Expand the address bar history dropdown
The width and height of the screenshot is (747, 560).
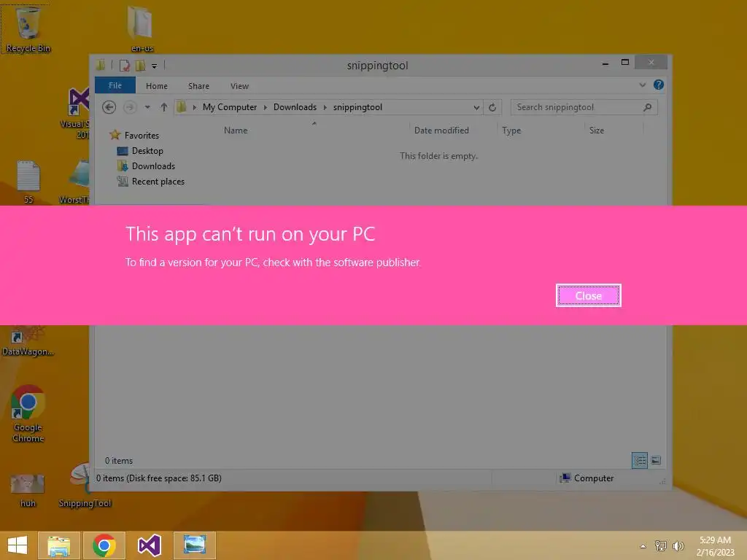(476, 108)
